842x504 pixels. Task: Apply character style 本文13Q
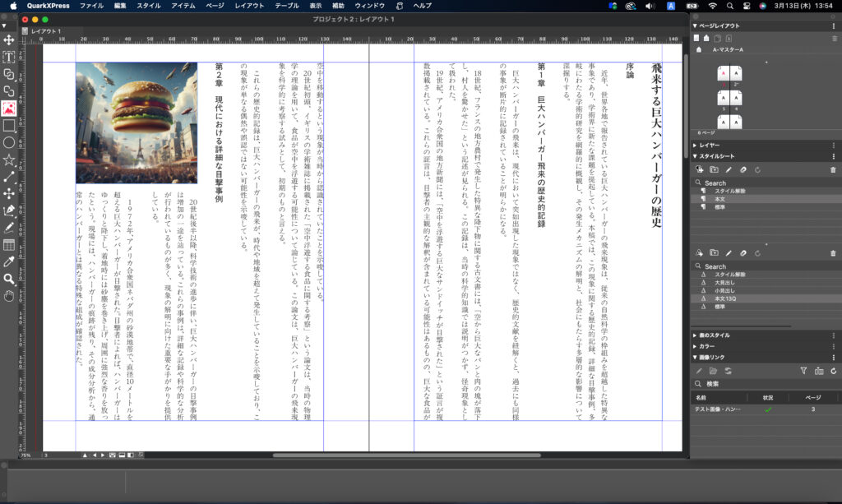point(766,299)
